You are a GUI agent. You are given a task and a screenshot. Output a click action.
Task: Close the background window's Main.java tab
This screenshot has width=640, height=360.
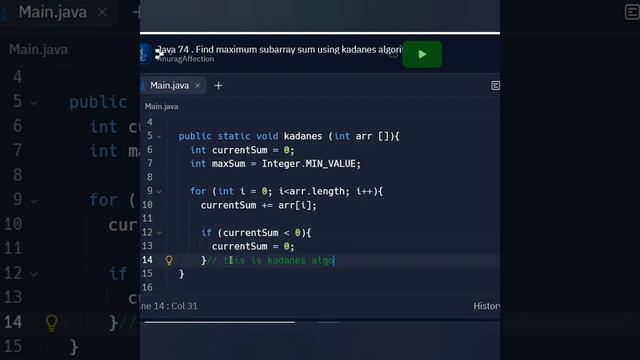click(x=102, y=12)
